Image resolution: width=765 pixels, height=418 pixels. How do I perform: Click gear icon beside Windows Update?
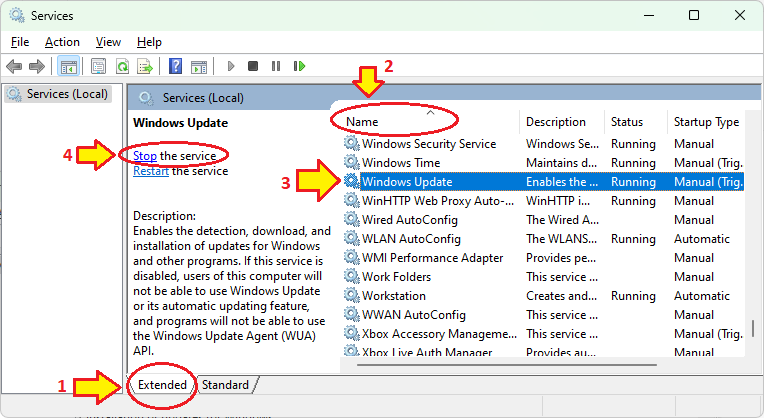click(351, 181)
